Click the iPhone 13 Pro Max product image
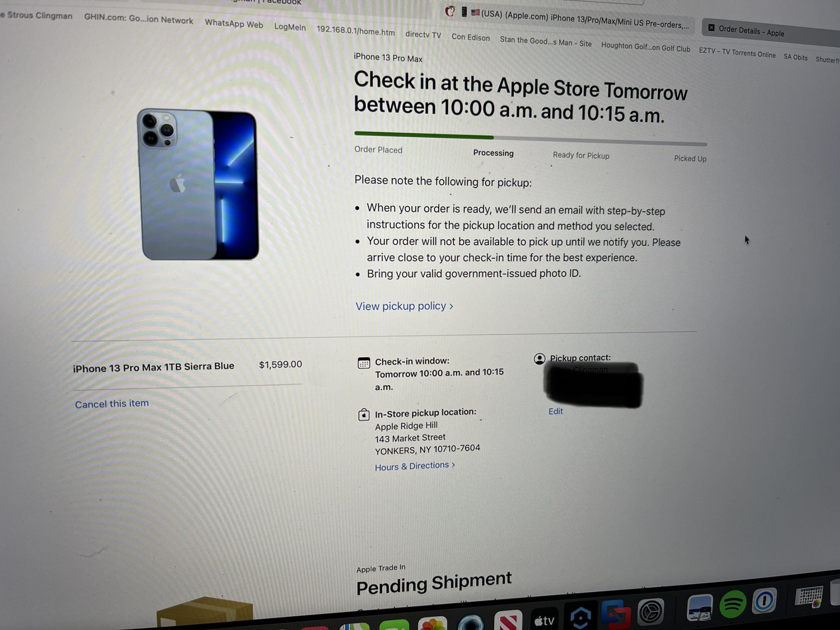 pos(198,185)
